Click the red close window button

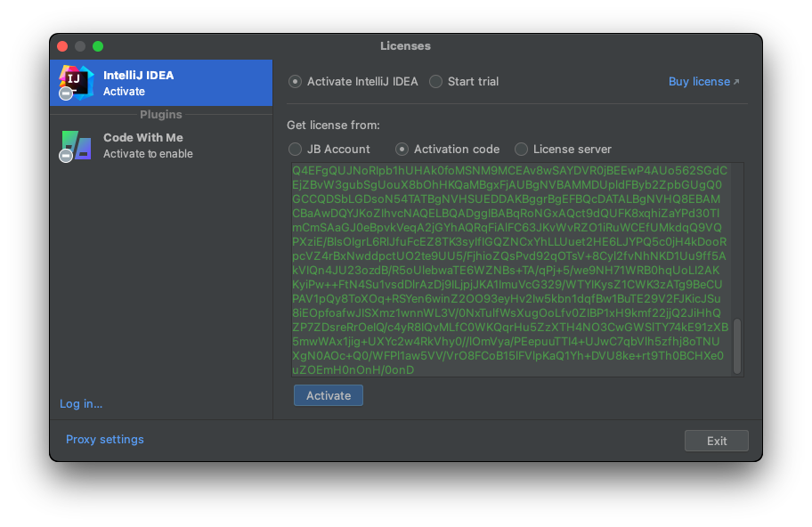click(x=62, y=46)
